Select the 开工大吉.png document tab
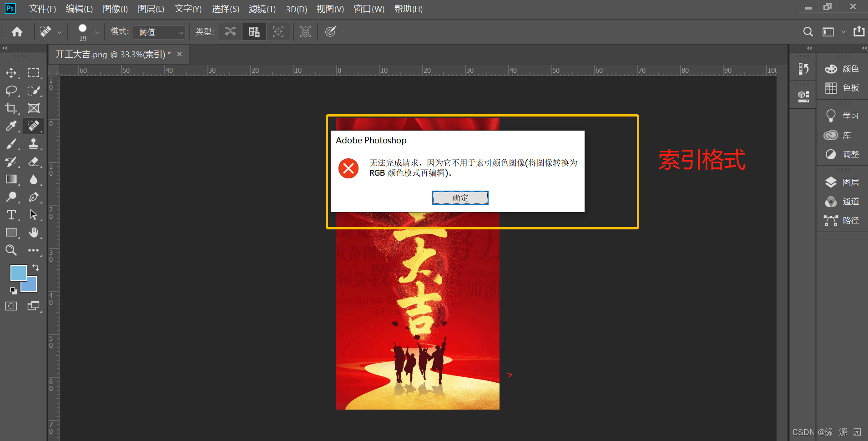The width and height of the screenshot is (868, 441). 113,55
